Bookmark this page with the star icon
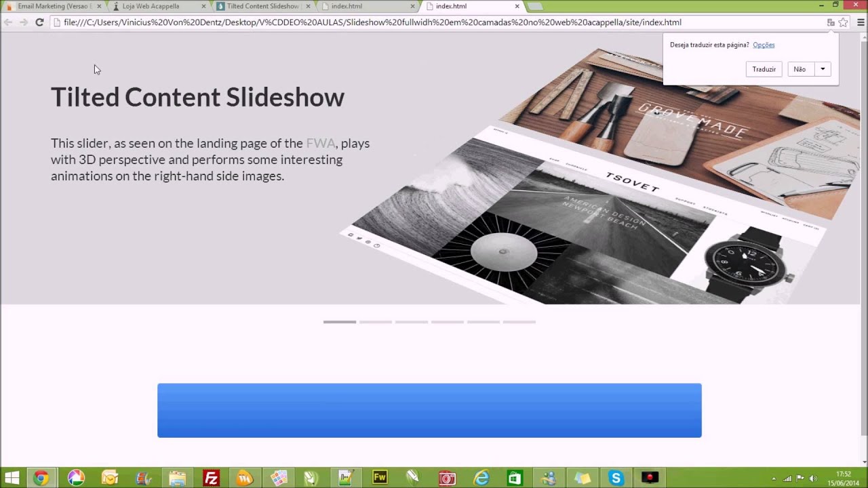The width and height of the screenshot is (868, 488). pos(843,22)
